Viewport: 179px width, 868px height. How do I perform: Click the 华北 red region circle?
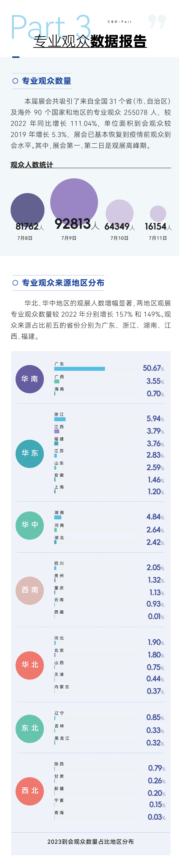30,665
